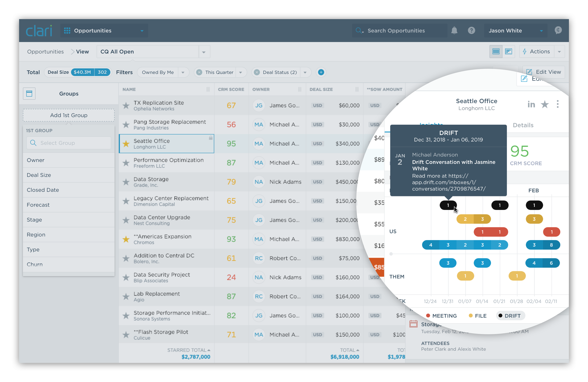The image size is (588, 382).
Task: Open the calendar icon for Storage meeting
Action: click(413, 324)
